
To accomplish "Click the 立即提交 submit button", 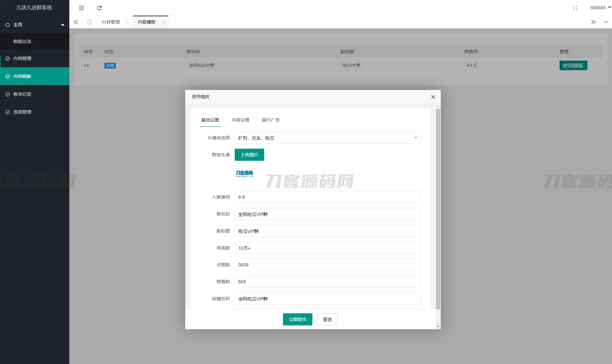I will click(297, 319).
